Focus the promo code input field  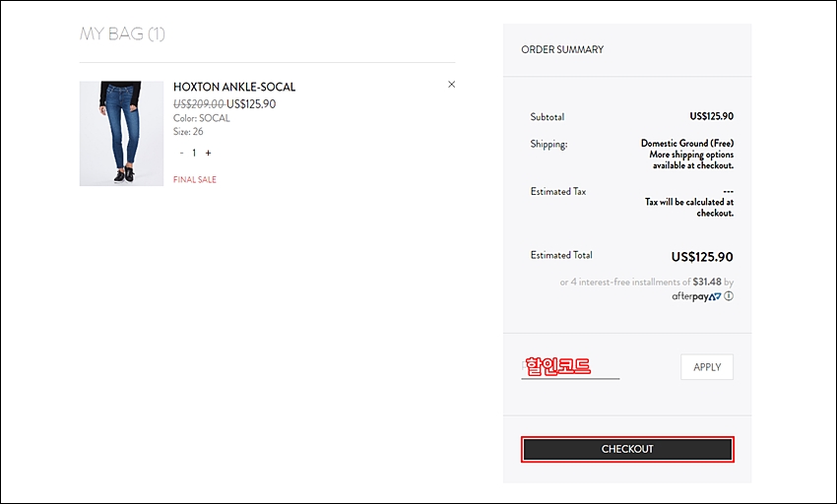point(570,367)
